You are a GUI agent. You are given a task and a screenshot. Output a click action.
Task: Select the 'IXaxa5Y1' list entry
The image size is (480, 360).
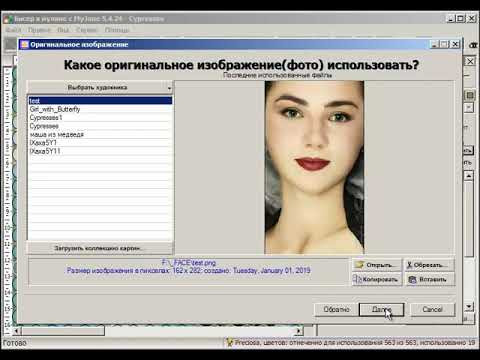100,143
